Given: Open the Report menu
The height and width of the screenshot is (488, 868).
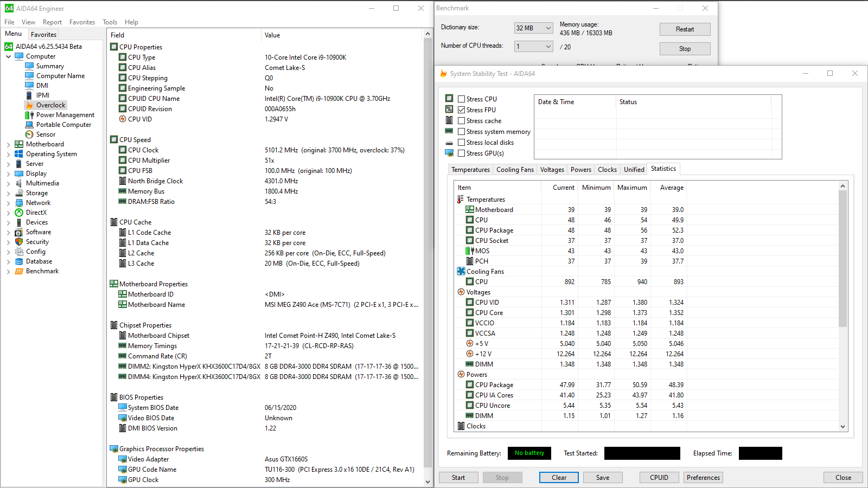Looking at the screenshot, I should click(x=53, y=22).
